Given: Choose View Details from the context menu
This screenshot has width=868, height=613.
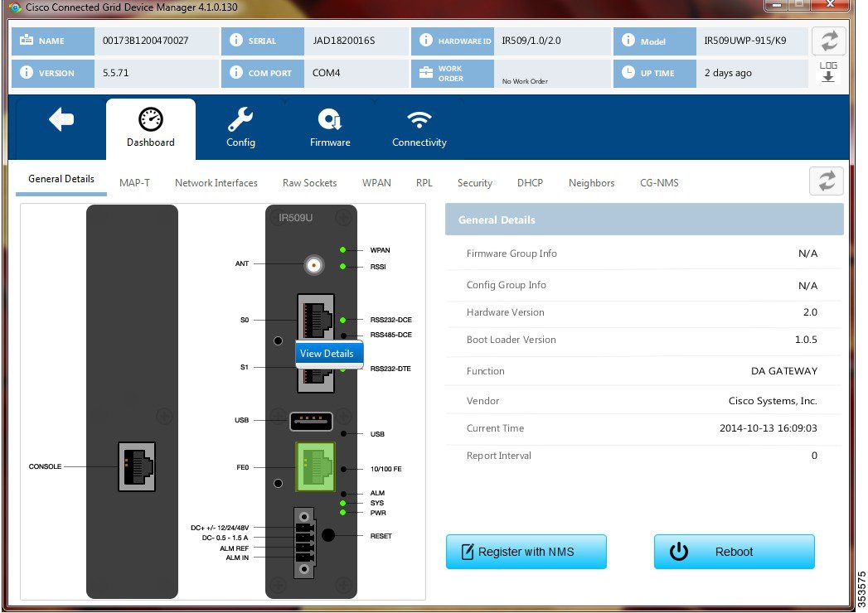Looking at the screenshot, I should 329,354.
